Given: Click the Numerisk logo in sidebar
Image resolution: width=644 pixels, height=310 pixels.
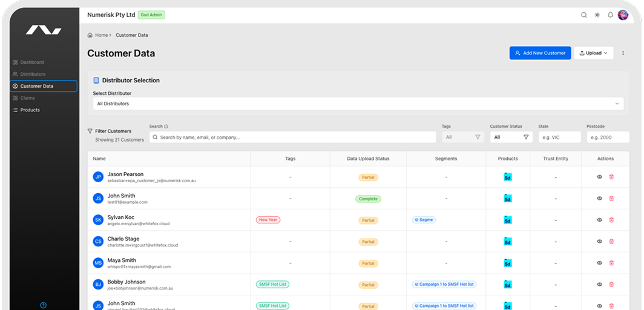Looking at the screenshot, I should tap(44, 30).
